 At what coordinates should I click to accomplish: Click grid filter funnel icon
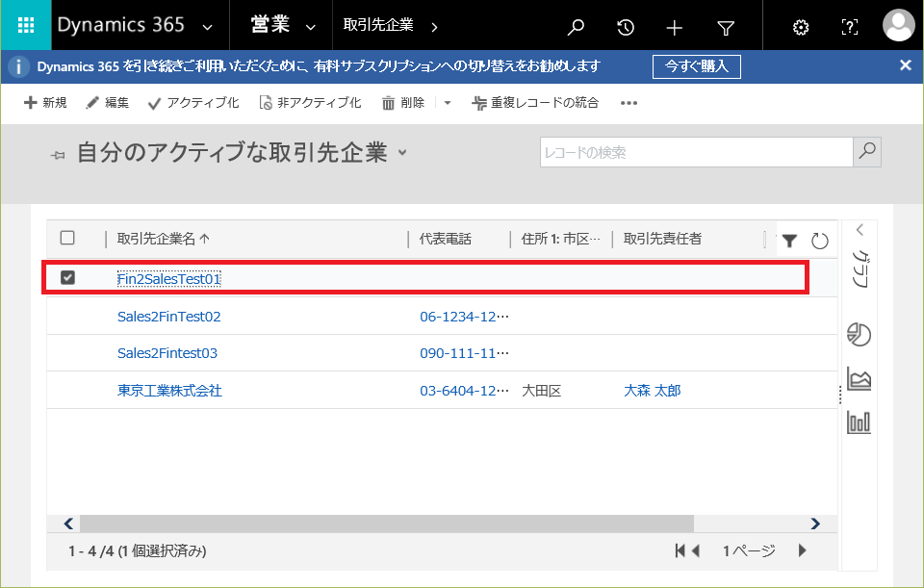click(x=789, y=241)
